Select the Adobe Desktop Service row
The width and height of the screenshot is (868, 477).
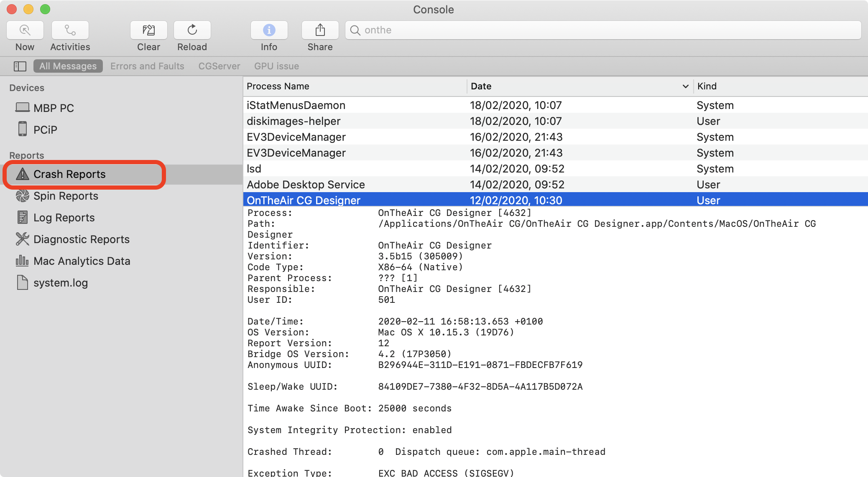(x=556, y=185)
